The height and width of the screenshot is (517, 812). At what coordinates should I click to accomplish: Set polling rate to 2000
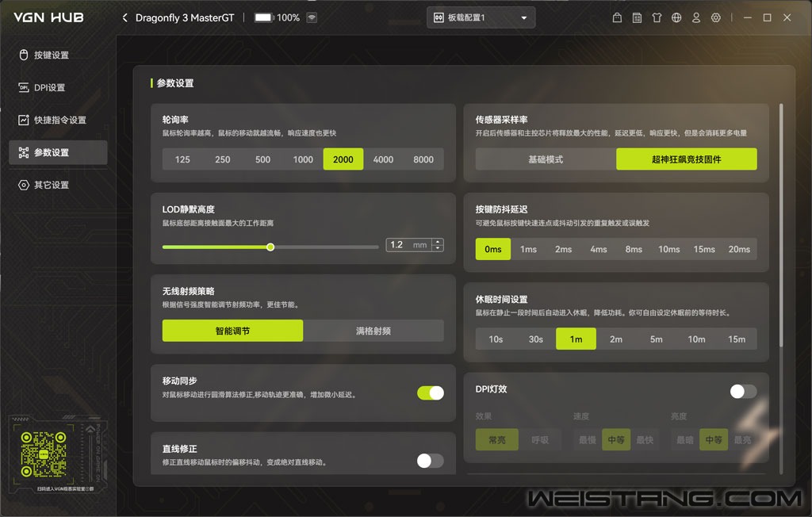tap(343, 159)
